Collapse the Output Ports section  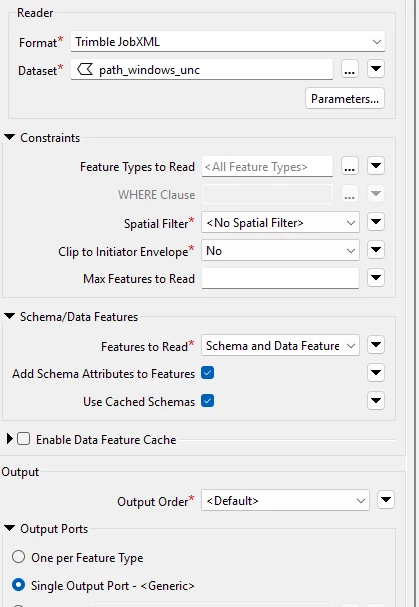click(x=10, y=528)
